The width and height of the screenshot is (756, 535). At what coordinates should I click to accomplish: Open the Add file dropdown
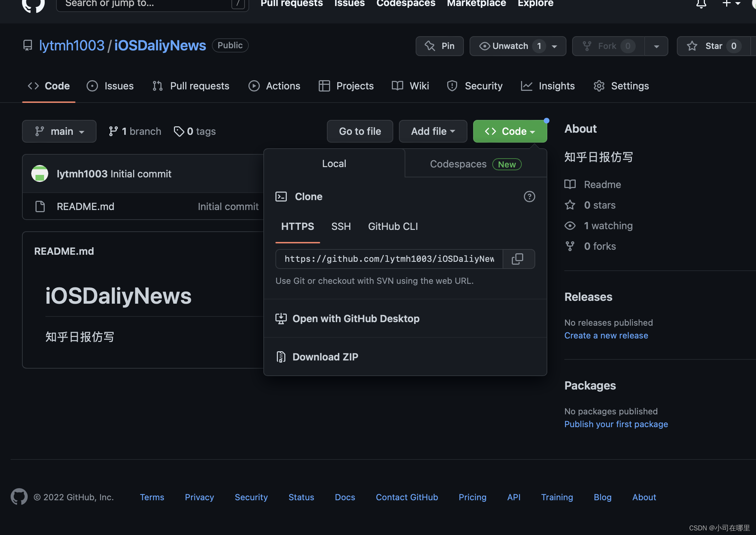click(433, 131)
